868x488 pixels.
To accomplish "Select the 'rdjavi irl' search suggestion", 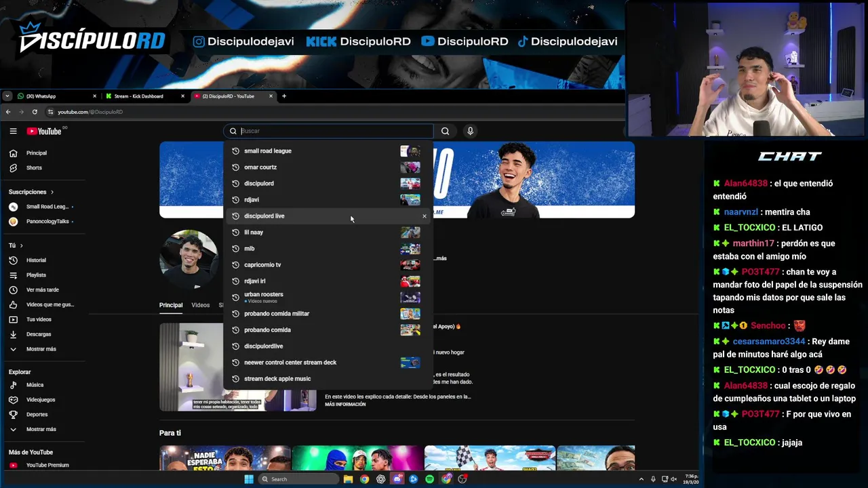I will coord(328,281).
